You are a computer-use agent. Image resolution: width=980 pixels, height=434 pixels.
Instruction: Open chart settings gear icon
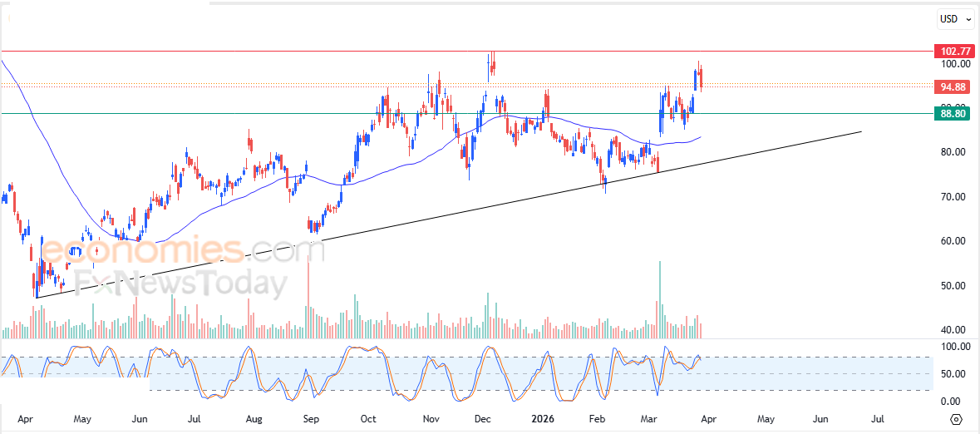tap(956, 419)
